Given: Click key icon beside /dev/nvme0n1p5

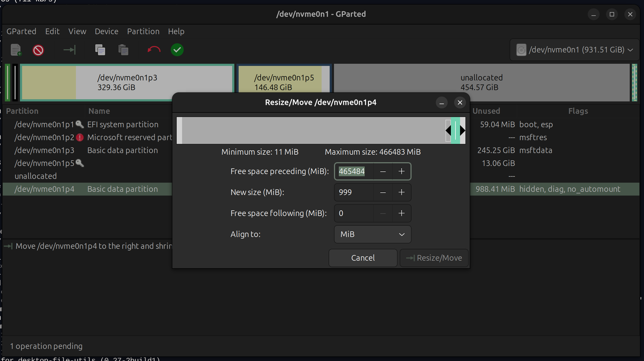Looking at the screenshot, I should pyautogui.click(x=80, y=163).
